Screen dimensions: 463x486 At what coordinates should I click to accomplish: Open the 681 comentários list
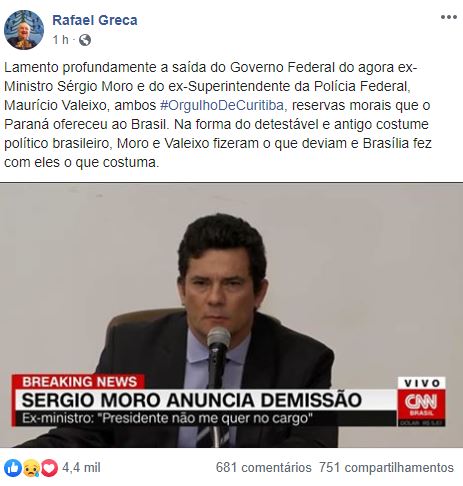263,468
